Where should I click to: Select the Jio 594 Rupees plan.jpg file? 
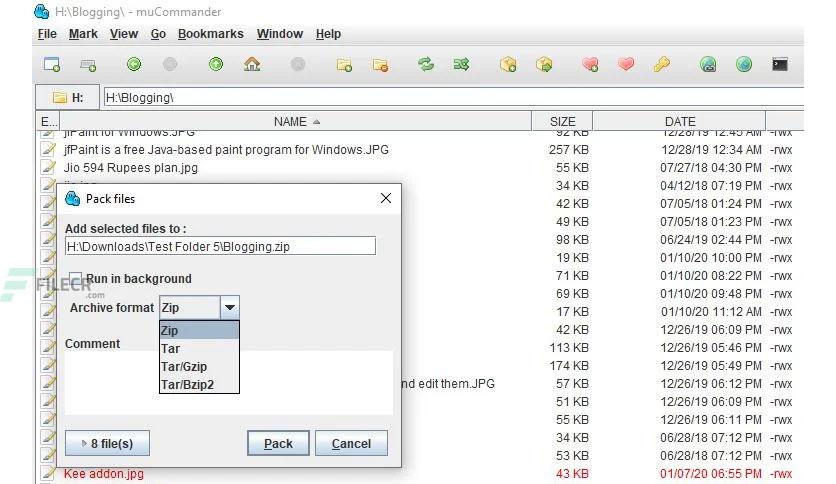coord(131,167)
